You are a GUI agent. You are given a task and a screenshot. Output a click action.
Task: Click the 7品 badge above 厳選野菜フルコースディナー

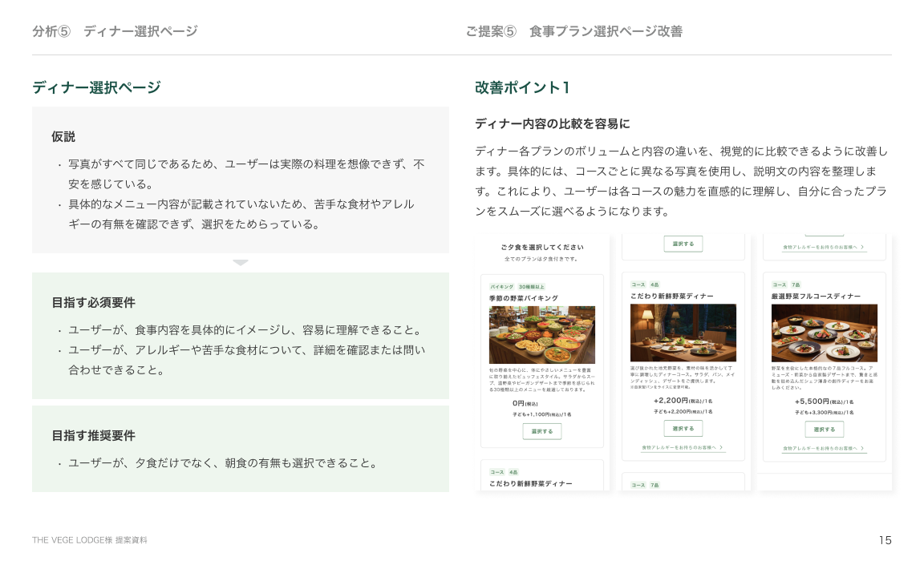(x=796, y=285)
